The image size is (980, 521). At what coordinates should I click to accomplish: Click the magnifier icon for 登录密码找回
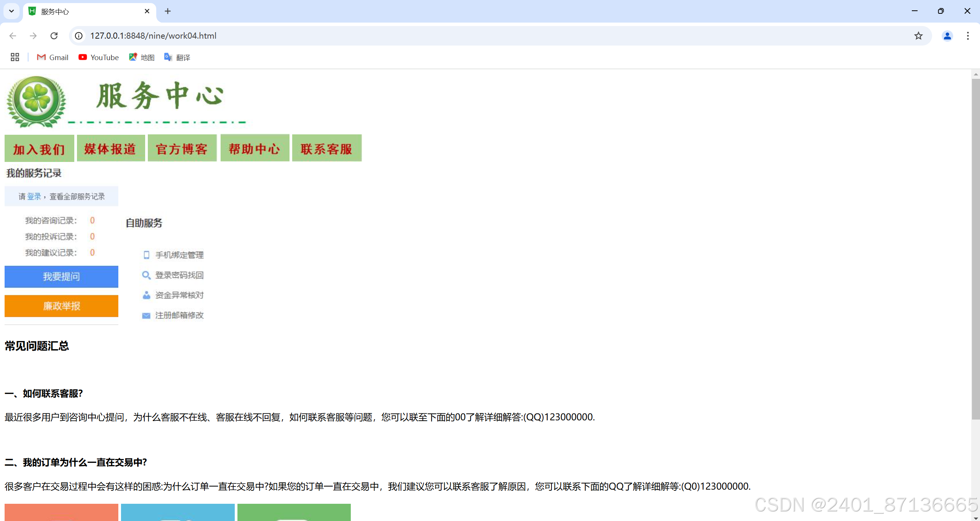click(146, 275)
